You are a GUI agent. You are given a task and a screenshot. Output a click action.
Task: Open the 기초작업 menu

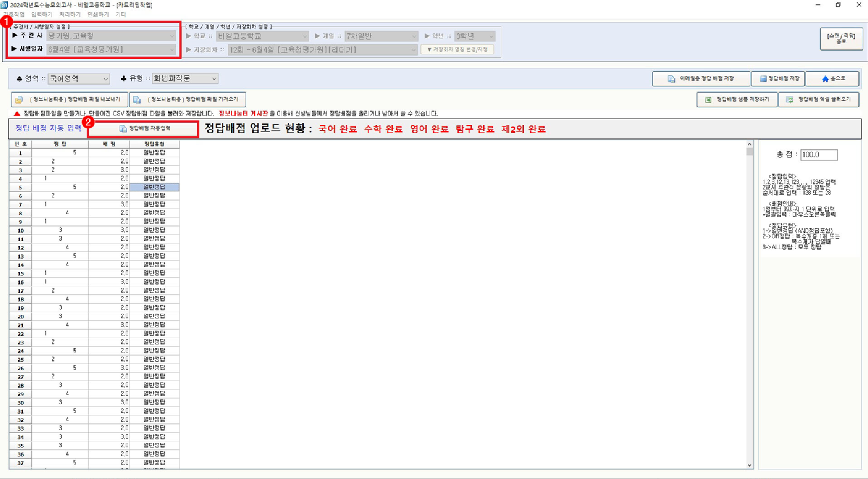[14, 14]
